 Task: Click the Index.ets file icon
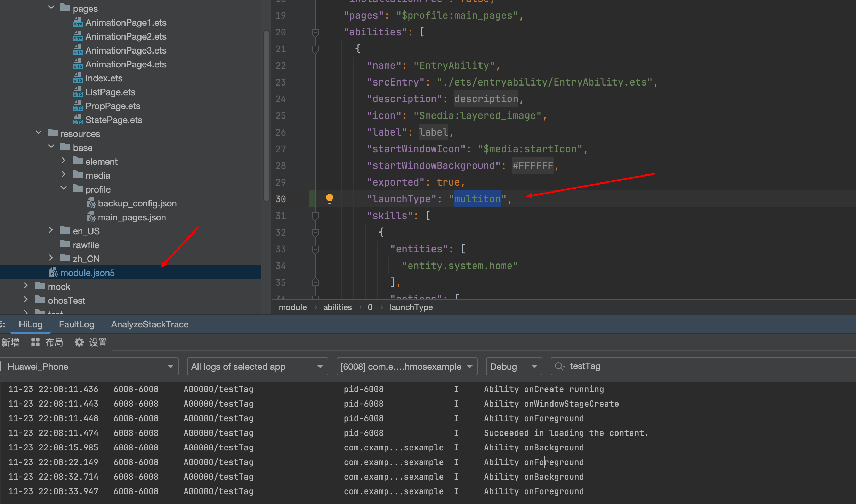(x=78, y=78)
